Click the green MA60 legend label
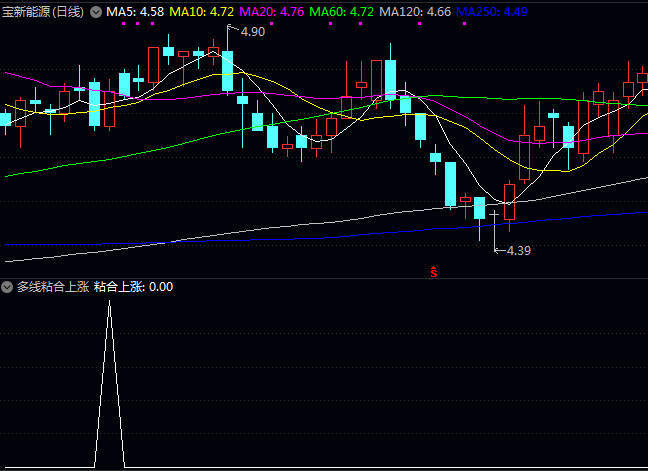Screen dimensions: 648x471 [342, 12]
